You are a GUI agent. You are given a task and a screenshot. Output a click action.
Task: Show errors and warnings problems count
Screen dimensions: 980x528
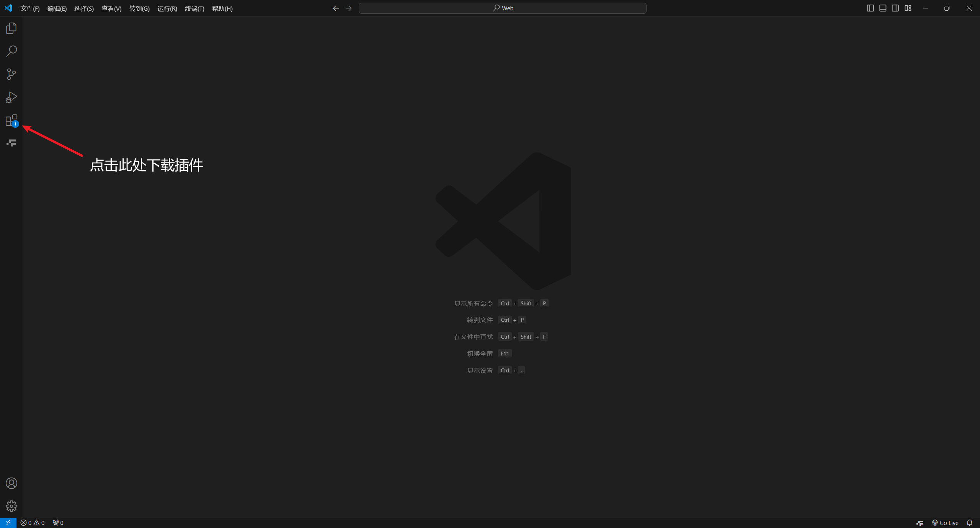point(33,523)
